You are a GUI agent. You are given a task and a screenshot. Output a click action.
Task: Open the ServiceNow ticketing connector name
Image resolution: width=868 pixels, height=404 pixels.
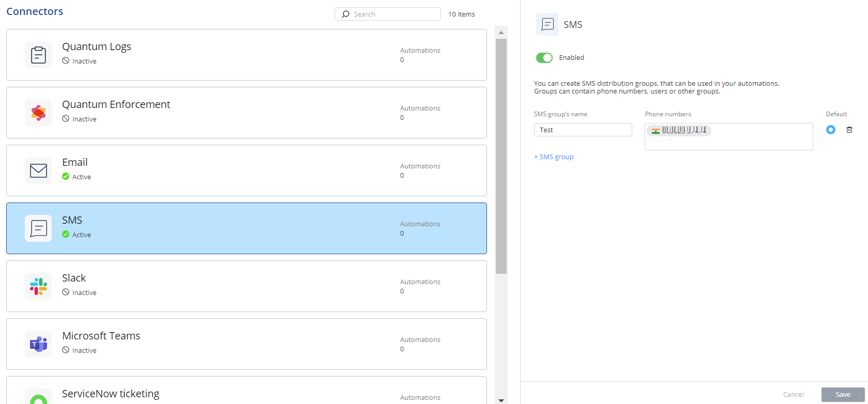(x=111, y=394)
